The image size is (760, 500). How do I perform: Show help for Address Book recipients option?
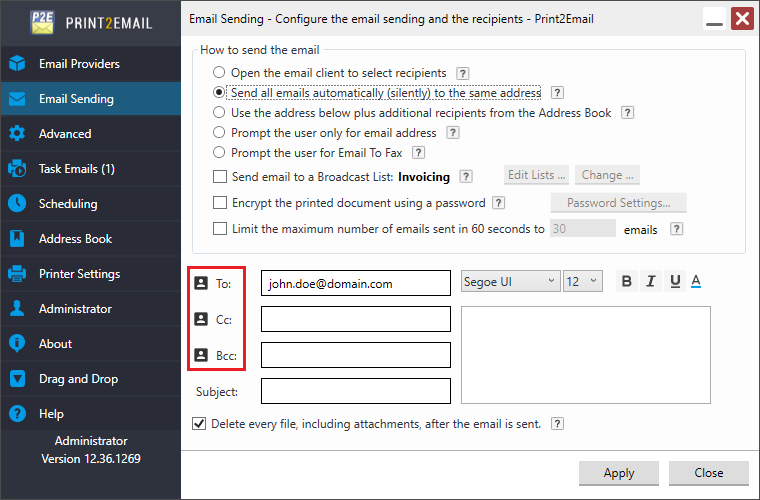[628, 113]
